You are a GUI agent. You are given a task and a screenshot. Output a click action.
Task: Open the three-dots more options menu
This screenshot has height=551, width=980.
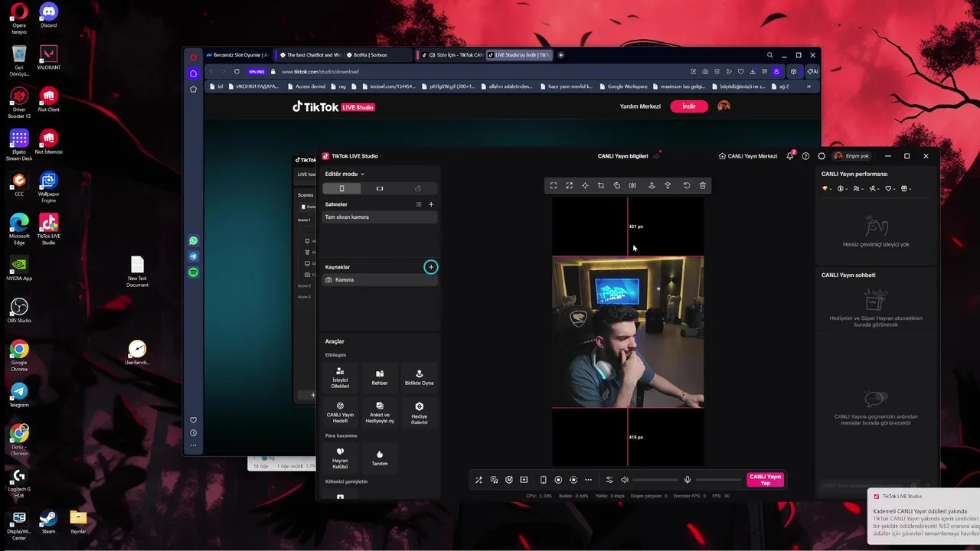(x=588, y=480)
